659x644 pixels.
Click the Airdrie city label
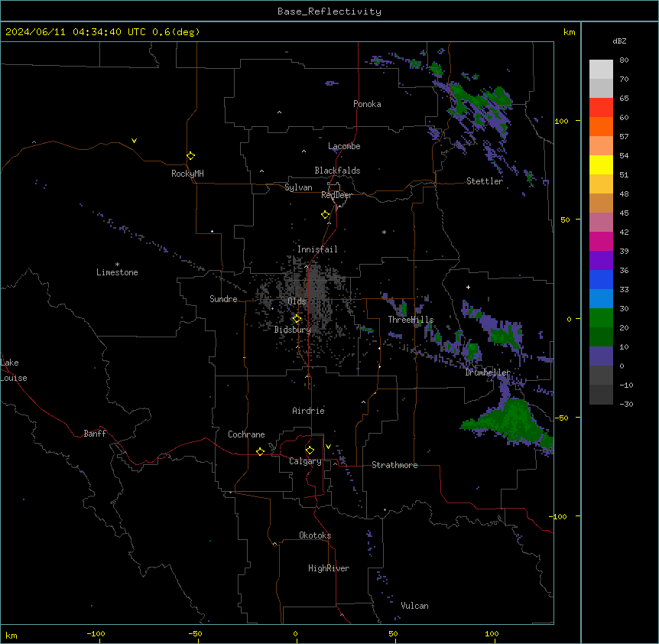click(x=309, y=411)
